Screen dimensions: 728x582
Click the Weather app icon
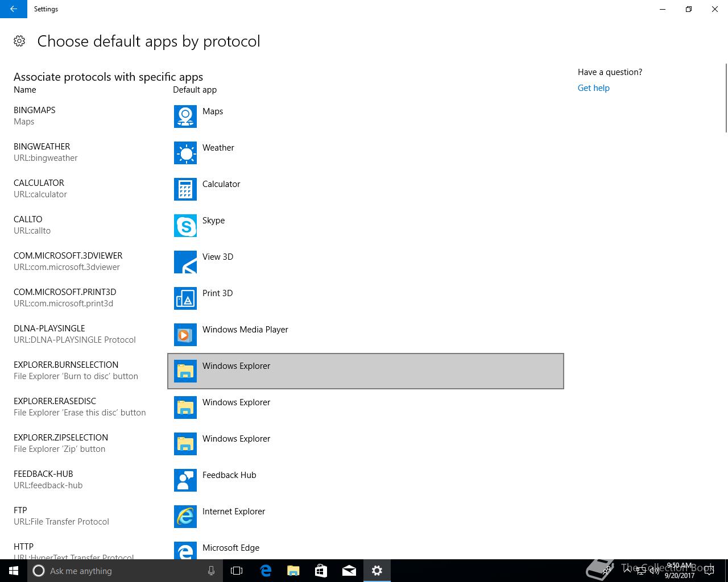[x=185, y=153]
